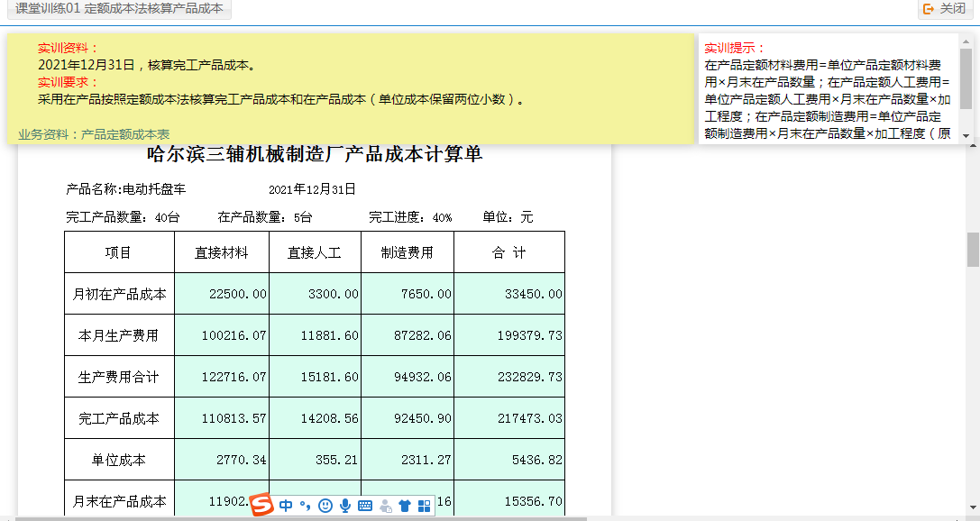Click the 制造费用 column header
Screen dimensions: 980x521
408,252
